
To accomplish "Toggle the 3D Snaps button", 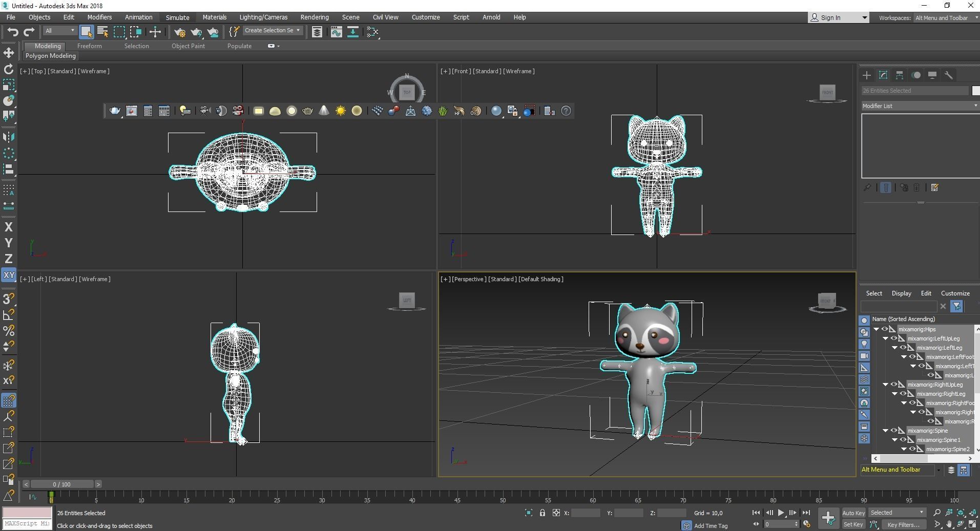I will pos(9,299).
